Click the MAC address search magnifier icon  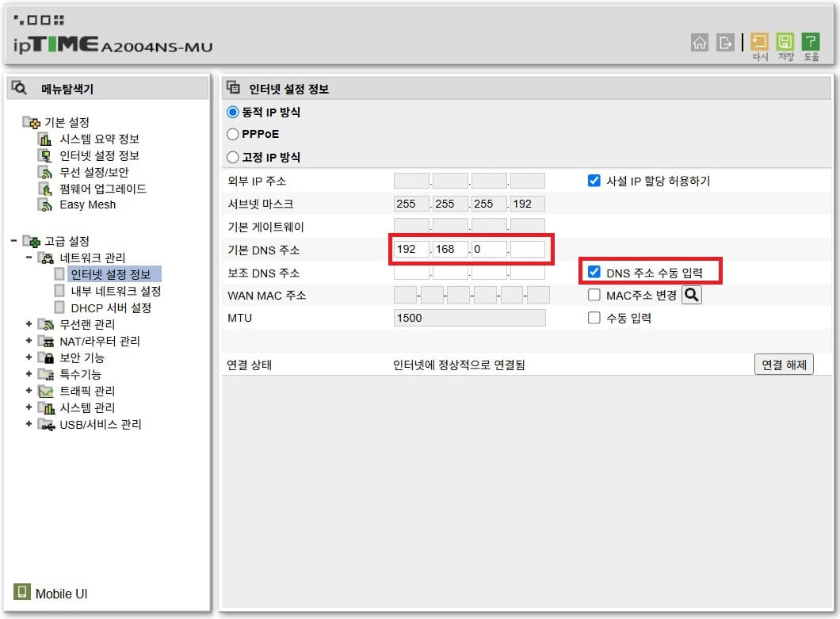pyautogui.click(x=692, y=296)
